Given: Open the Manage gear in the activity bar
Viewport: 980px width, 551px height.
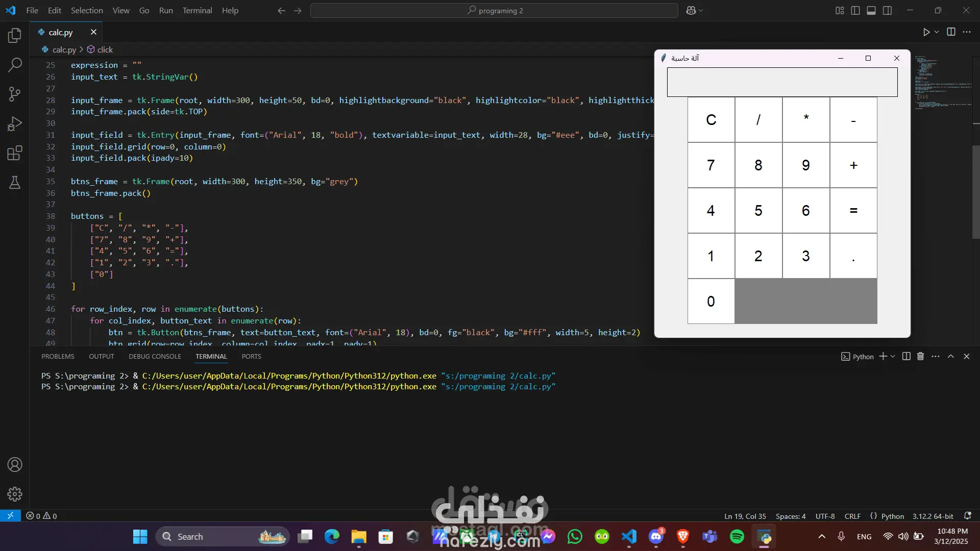Looking at the screenshot, I should (15, 494).
